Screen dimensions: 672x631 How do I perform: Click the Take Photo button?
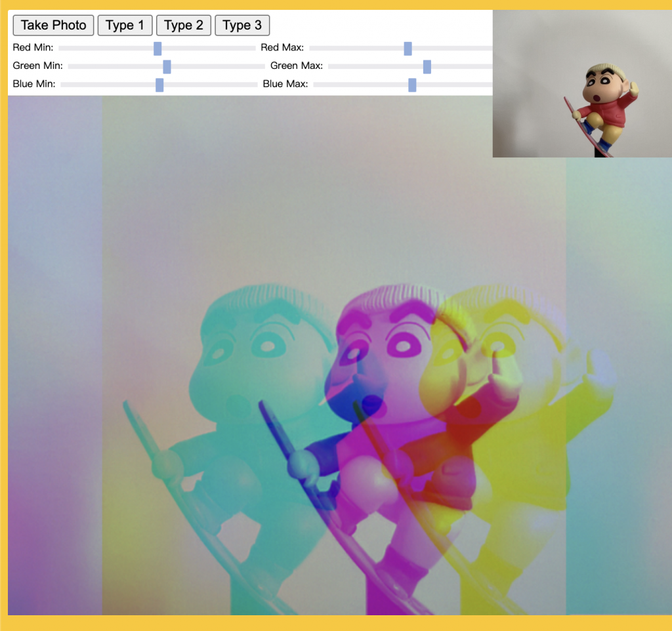click(x=53, y=26)
